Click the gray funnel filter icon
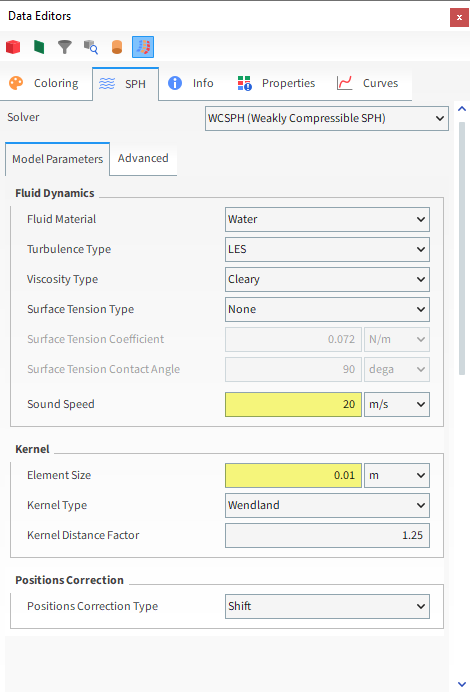Image resolution: width=470 pixels, height=696 pixels. pyautogui.click(x=65, y=47)
